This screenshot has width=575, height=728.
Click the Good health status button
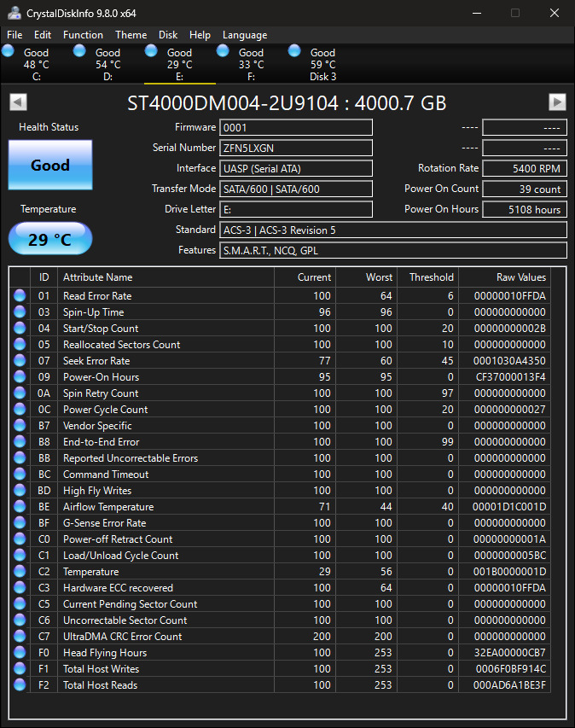click(50, 165)
